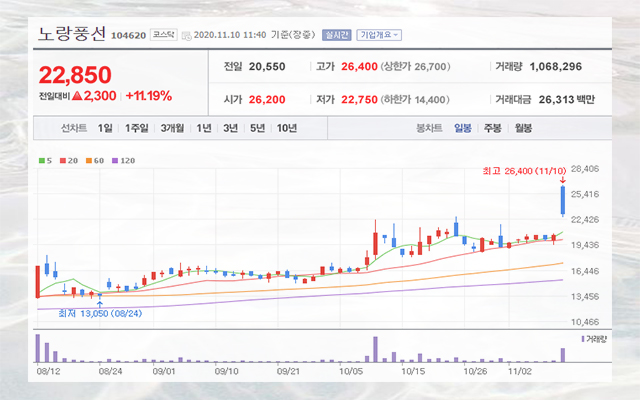This screenshot has height=400, width=640.
Task: Select the 5년 line chart range
Action: (x=258, y=128)
